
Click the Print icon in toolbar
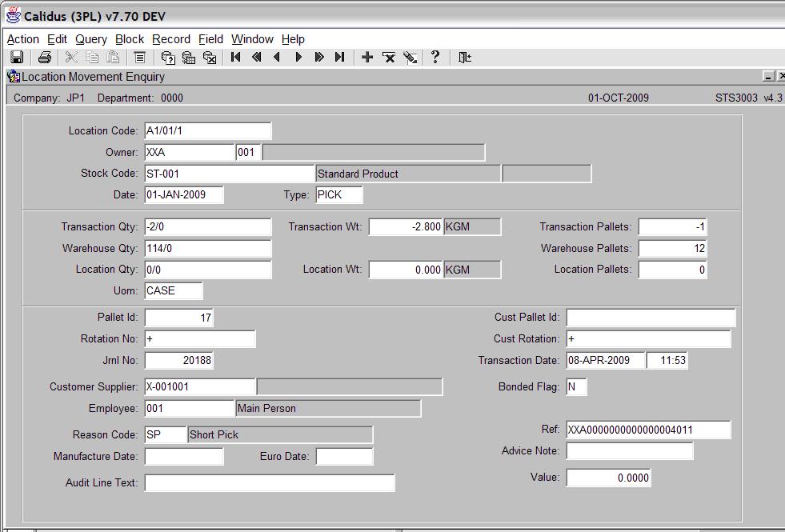45,57
